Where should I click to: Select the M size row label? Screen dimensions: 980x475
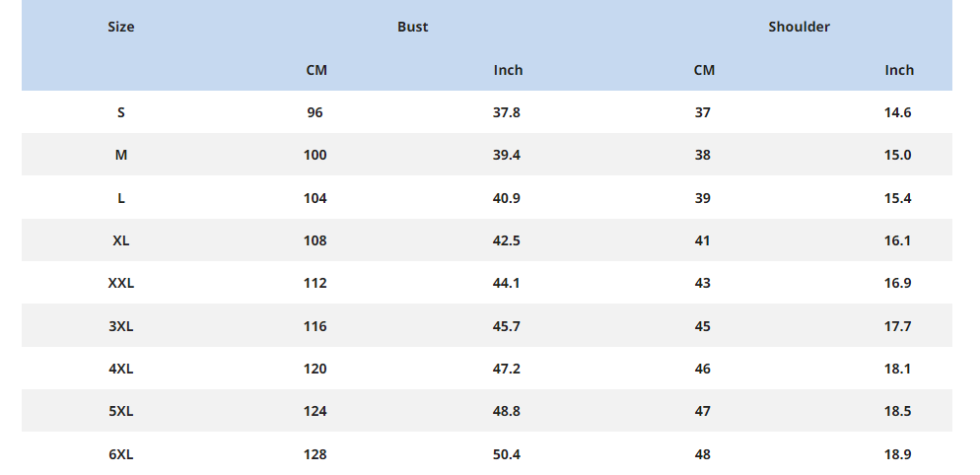click(x=121, y=155)
